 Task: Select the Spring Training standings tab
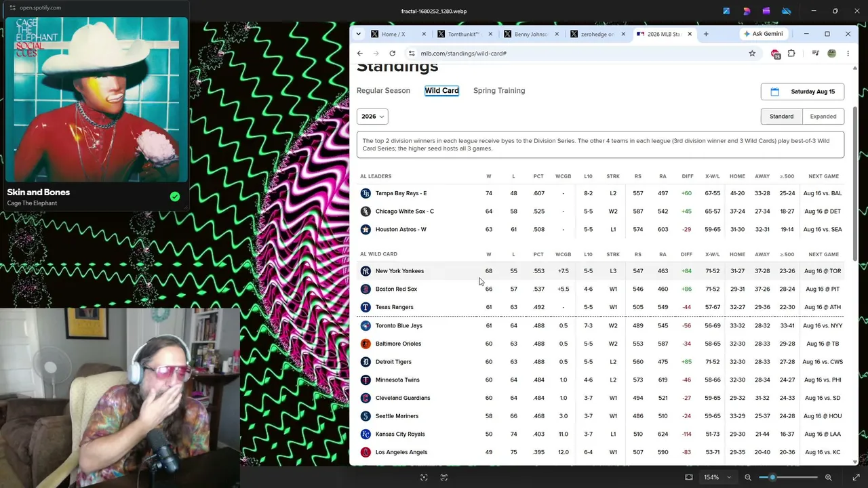[499, 91]
